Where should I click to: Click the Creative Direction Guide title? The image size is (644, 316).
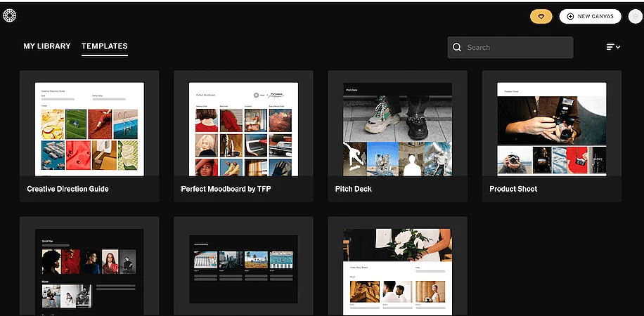67,189
